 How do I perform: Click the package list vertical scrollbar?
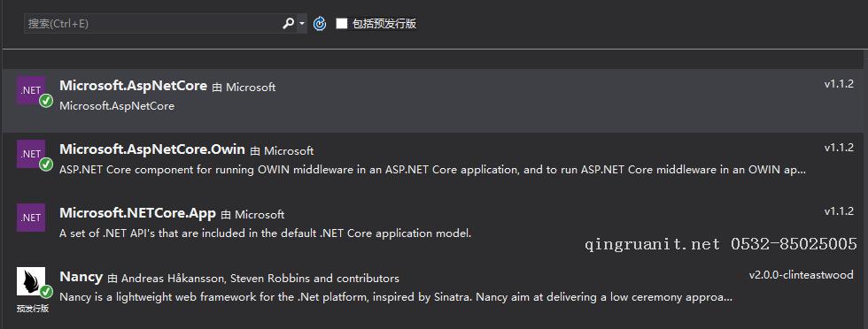pos(866,188)
